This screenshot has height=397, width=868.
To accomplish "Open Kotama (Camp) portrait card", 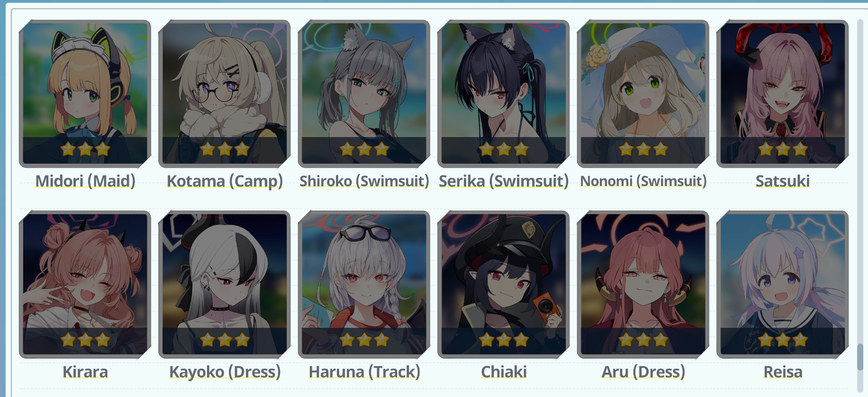I will click(225, 94).
